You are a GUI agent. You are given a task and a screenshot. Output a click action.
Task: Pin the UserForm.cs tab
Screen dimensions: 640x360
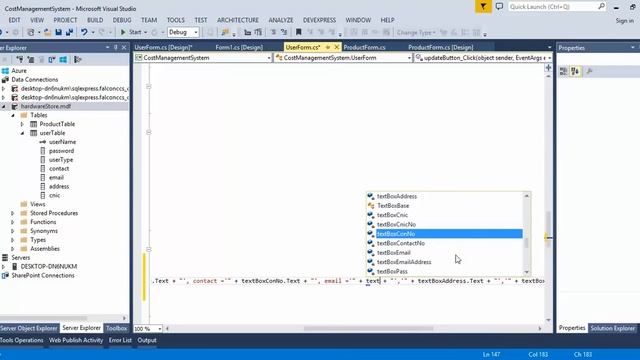coord(328,47)
